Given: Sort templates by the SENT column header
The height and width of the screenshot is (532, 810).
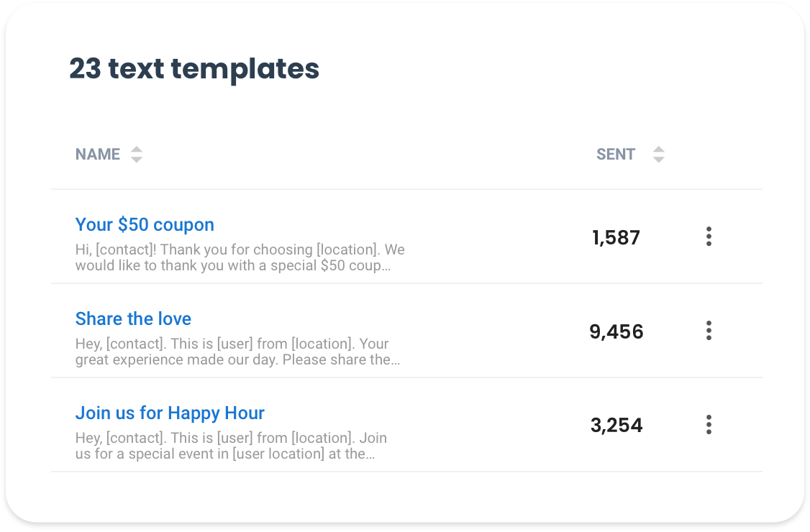Looking at the screenshot, I should click(x=616, y=155).
